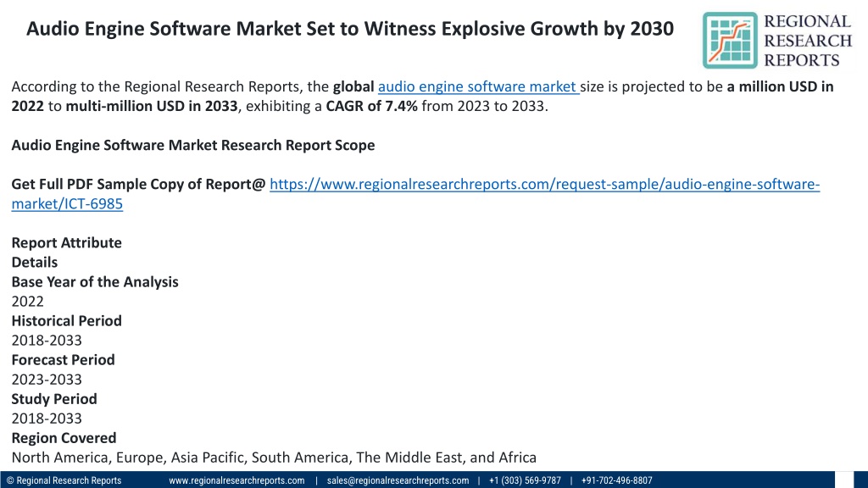Open the 'audio engine software market' link
Screen dimensions: 868x488
coord(478,87)
